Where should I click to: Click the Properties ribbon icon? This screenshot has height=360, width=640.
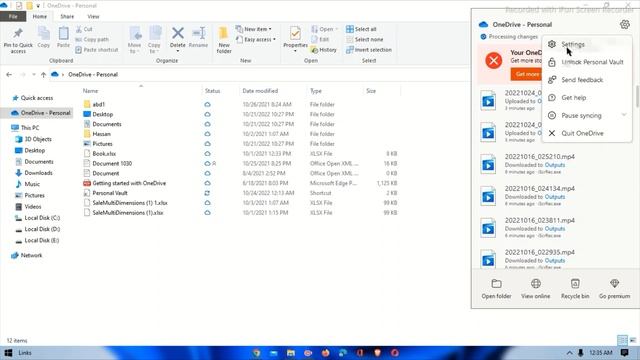pos(295,39)
